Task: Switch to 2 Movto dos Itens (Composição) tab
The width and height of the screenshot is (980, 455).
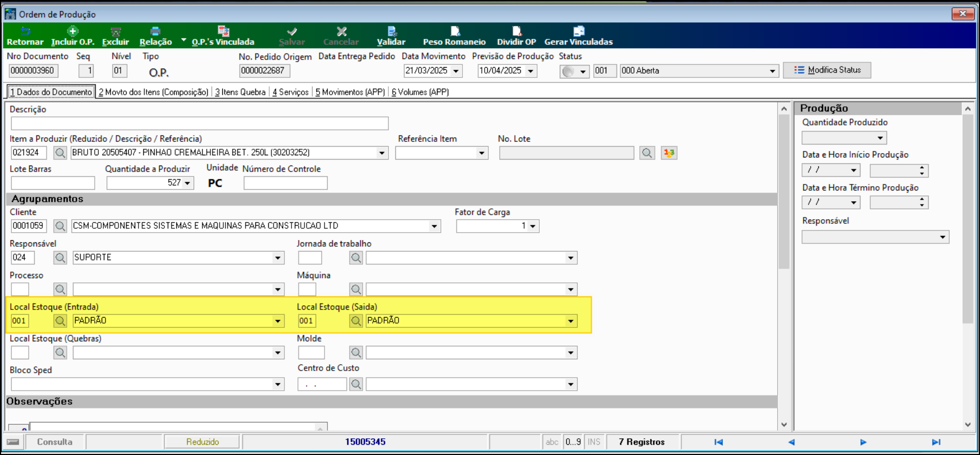Action: pos(153,92)
